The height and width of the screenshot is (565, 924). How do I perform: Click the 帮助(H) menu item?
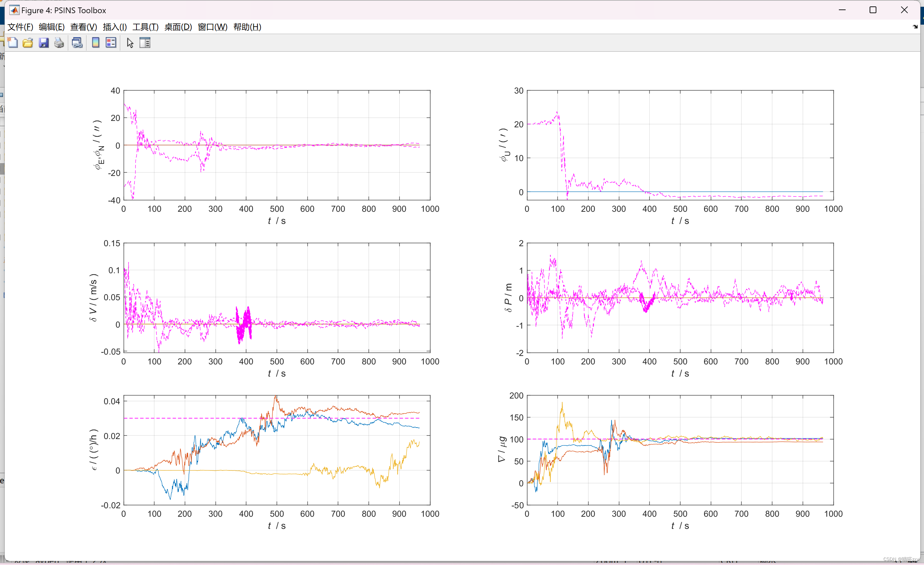247,27
